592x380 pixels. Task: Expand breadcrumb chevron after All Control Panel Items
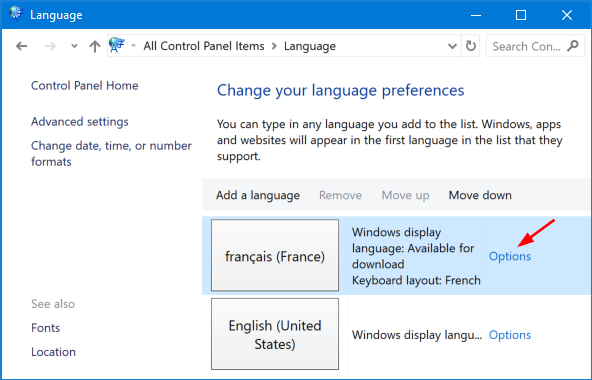tap(274, 46)
